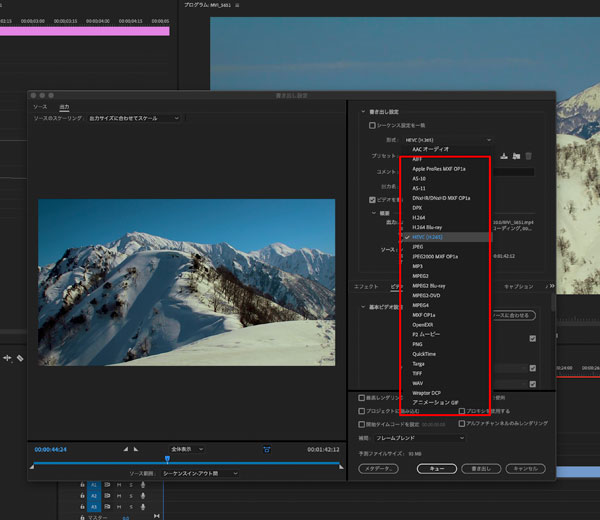Click the tab overflow double-arrow icon
The width and height of the screenshot is (600, 520).
pyautogui.click(x=550, y=286)
